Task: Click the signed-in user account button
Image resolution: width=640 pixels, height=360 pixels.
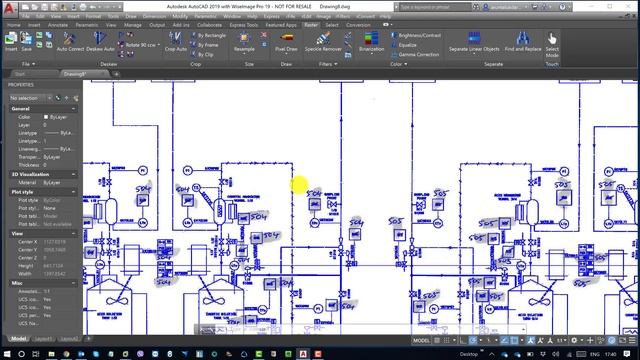Action: click(x=505, y=7)
